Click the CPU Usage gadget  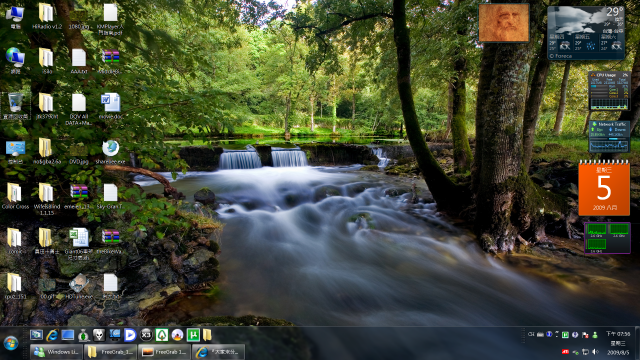(609, 91)
